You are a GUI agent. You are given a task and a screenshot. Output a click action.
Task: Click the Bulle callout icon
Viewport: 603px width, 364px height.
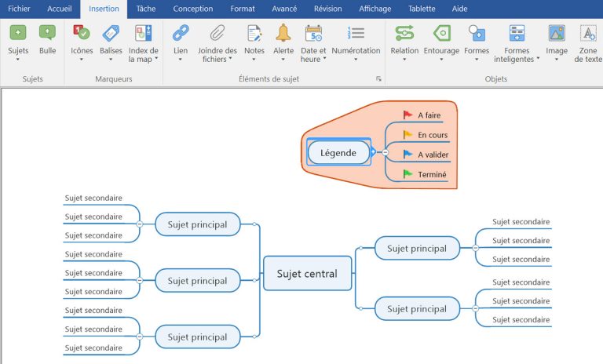point(47,33)
